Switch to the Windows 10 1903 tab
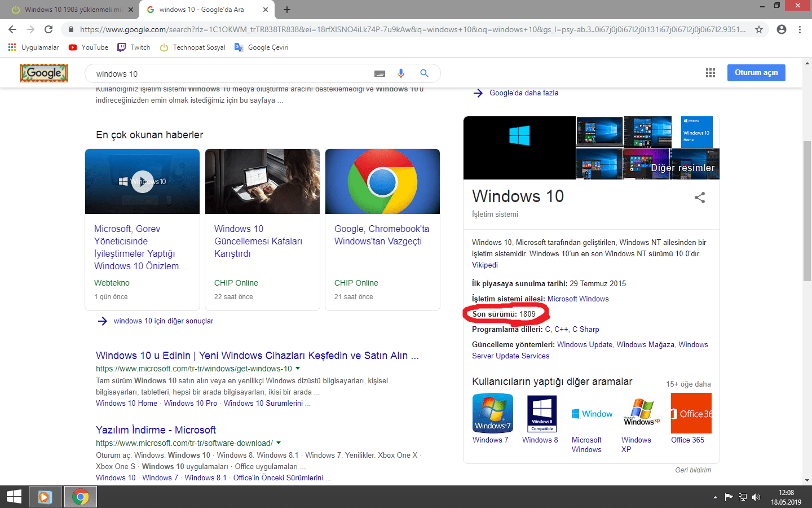The image size is (812, 508). pyautogui.click(x=70, y=10)
